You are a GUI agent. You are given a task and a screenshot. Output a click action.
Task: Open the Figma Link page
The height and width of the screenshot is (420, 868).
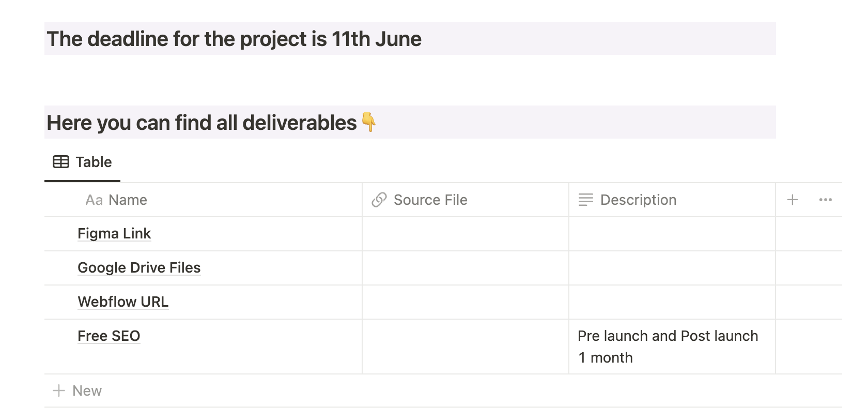114,234
